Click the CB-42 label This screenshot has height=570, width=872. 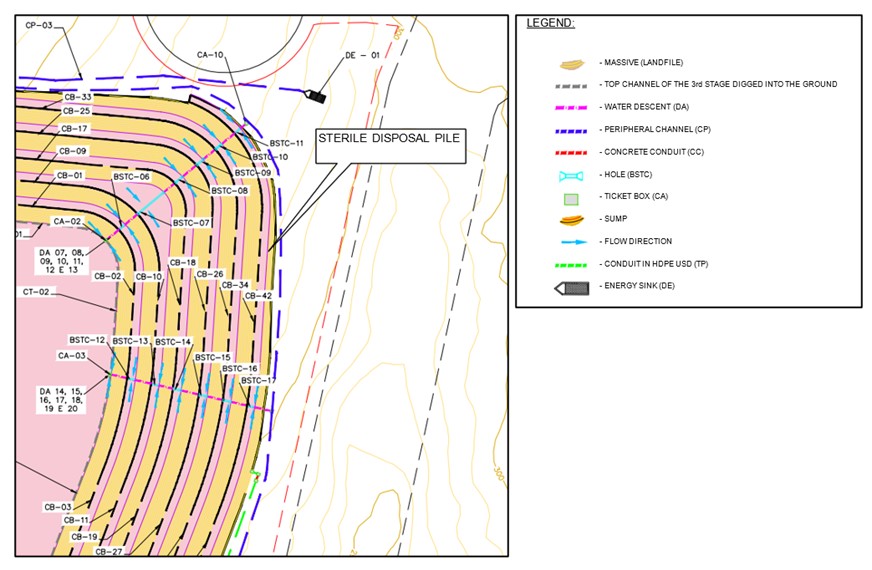click(259, 296)
